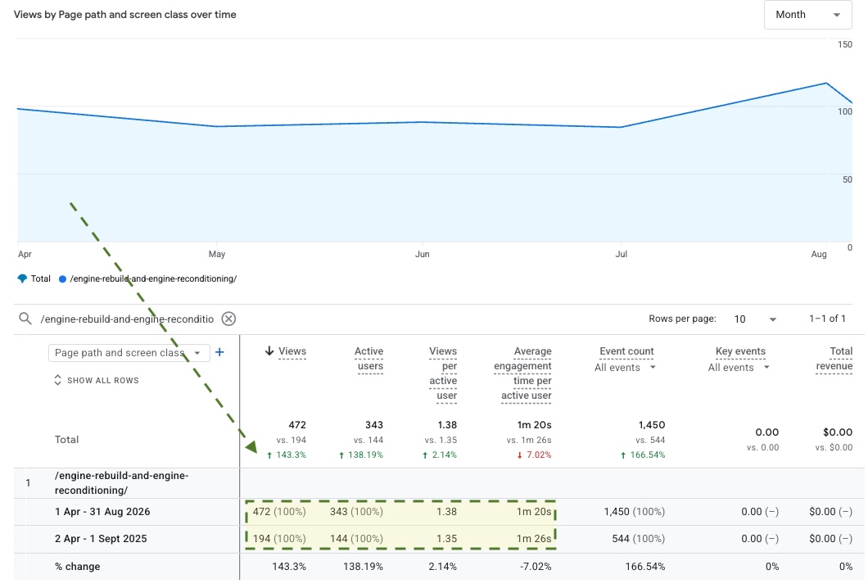Click the Event count column header

pos(626,351)
